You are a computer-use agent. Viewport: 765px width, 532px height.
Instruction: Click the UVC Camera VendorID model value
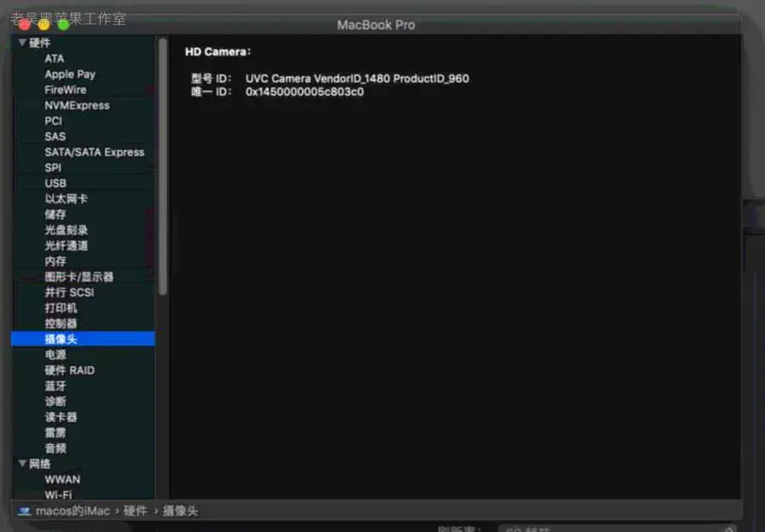click(357, 78)
